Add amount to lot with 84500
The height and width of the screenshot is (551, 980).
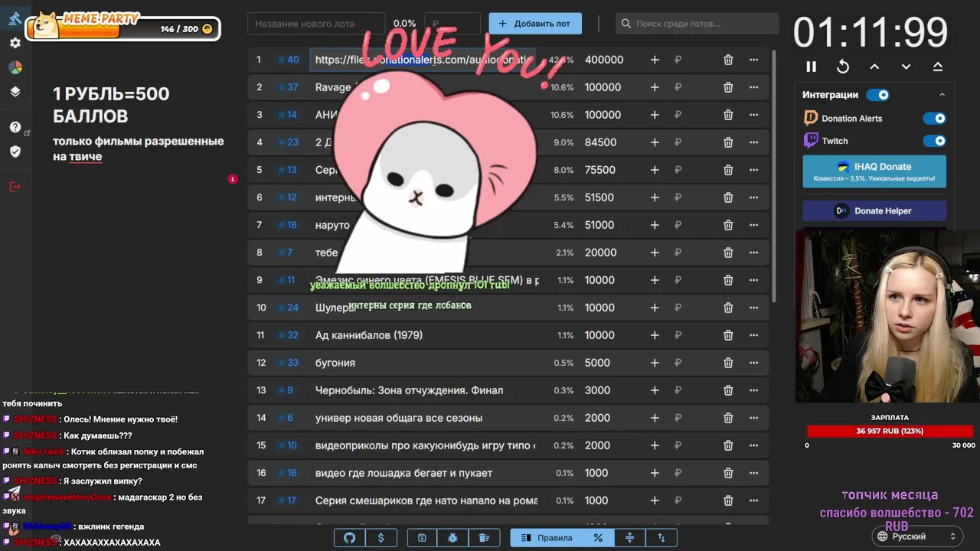(655, 142)
